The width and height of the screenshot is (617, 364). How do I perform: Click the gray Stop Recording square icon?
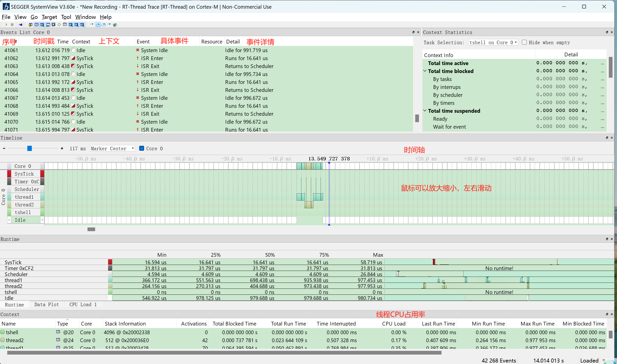[x=12, y=25]
